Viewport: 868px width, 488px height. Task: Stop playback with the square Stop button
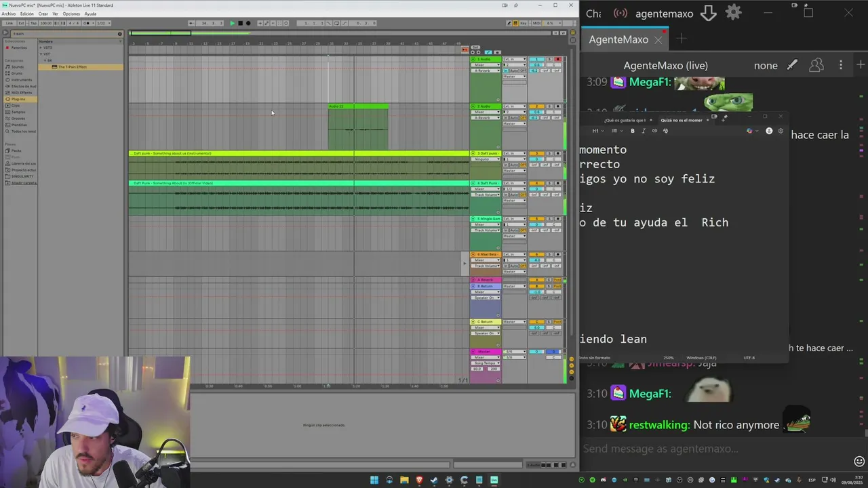(240, 23)
